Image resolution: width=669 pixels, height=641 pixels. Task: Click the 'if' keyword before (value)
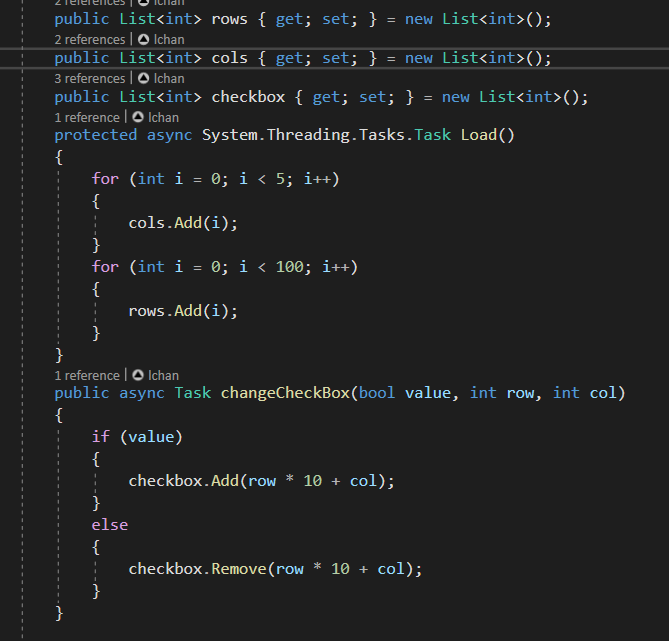point(101,437)
